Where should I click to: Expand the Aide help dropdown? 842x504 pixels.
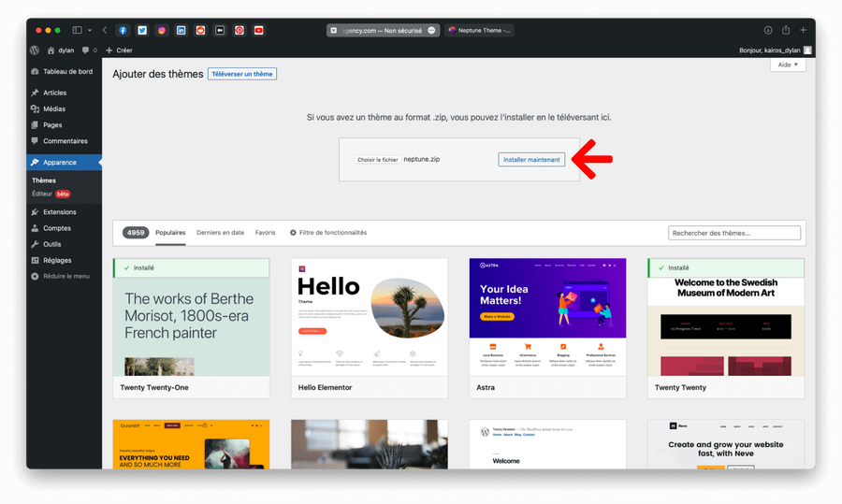tap(788, 65)
